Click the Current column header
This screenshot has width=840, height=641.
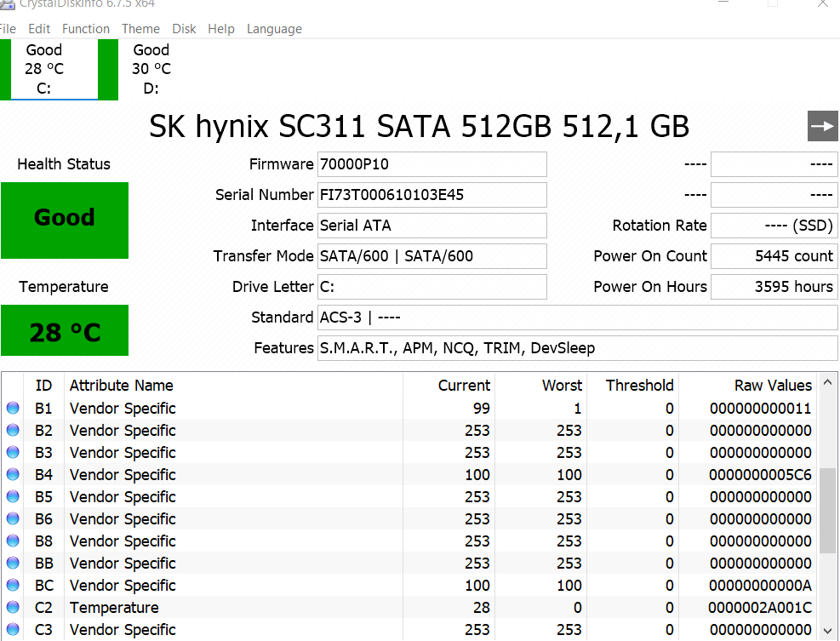coord(449,386)
